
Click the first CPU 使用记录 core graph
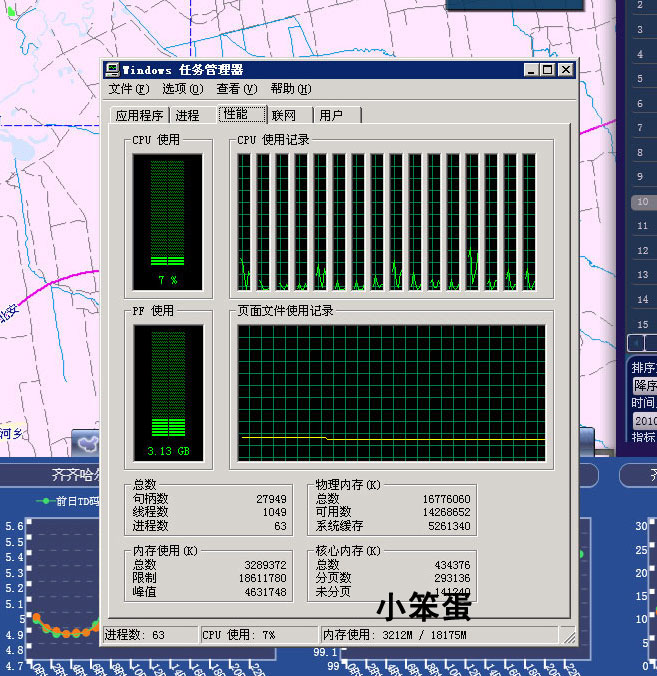[x=244, y=222]
